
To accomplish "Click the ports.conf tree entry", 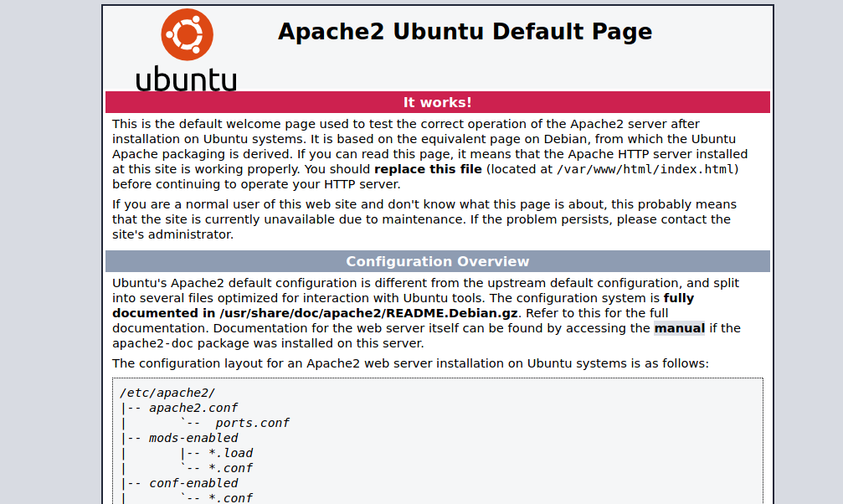I will (x=252, y=423).
